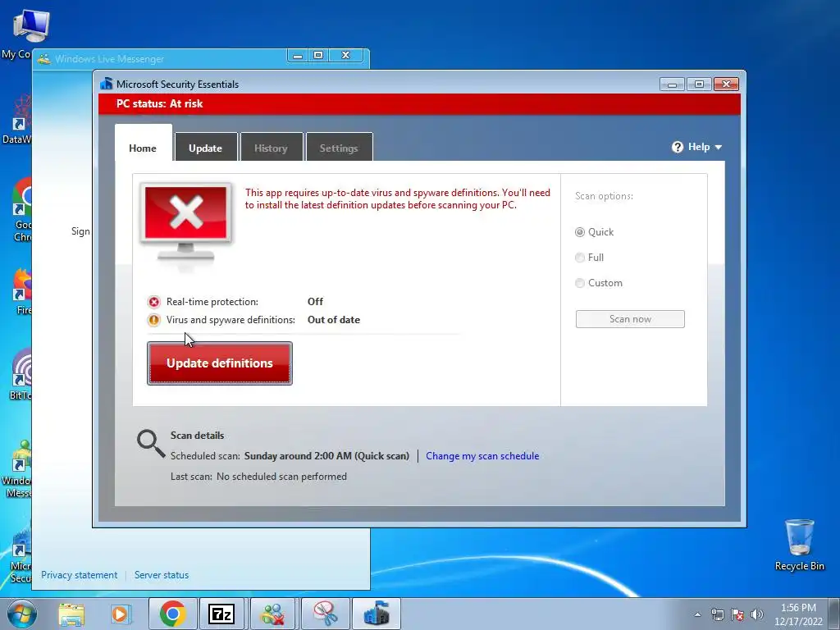840x630 pixels.
Task: Open Windows Explorer from the taskbar
Action: 71,614
